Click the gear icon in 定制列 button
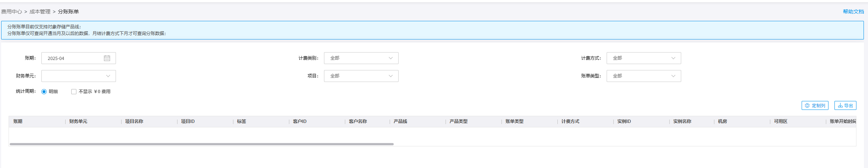 tap(807, 106)
